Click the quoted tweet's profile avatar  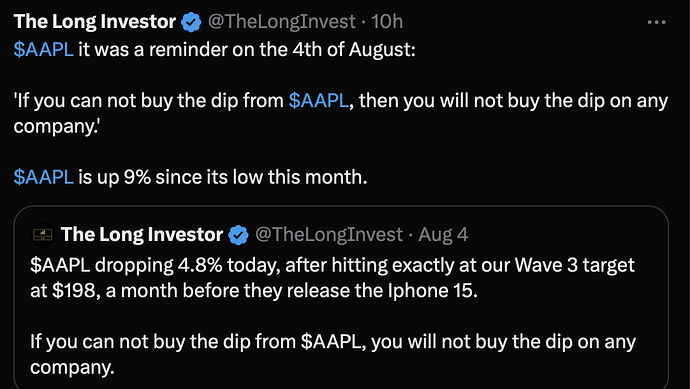pyautogui.click(x=43, y=235)
